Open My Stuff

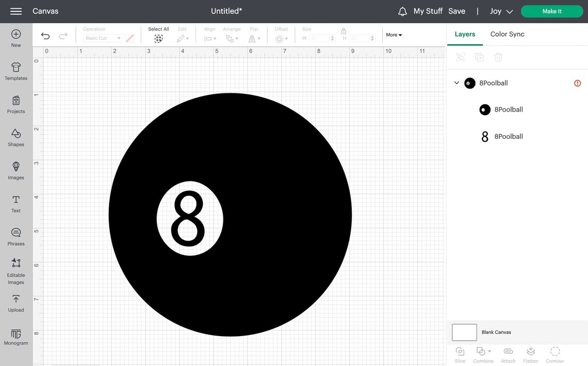click(428, 10)
